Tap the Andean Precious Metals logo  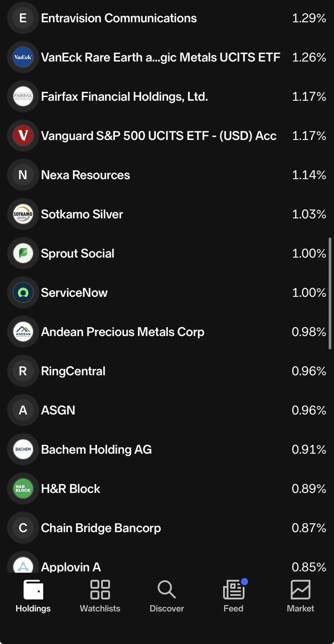[23, 332]
